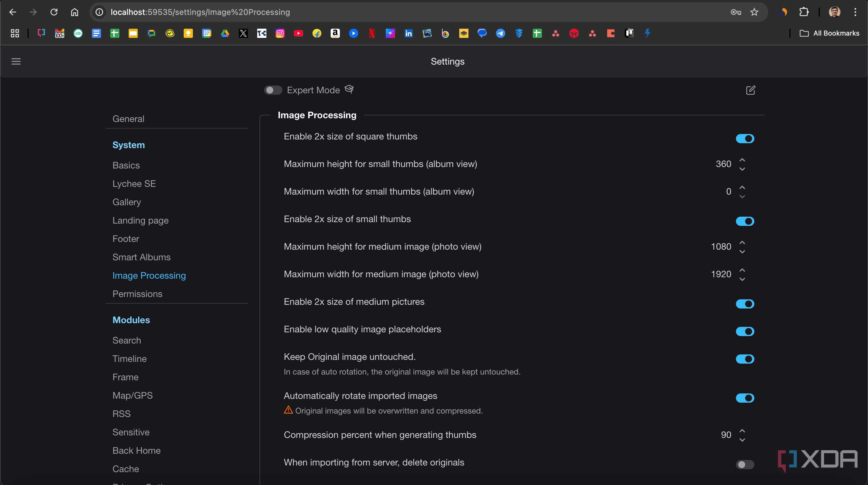Open the X (Twitter) bookmark

tap(243, 33)
